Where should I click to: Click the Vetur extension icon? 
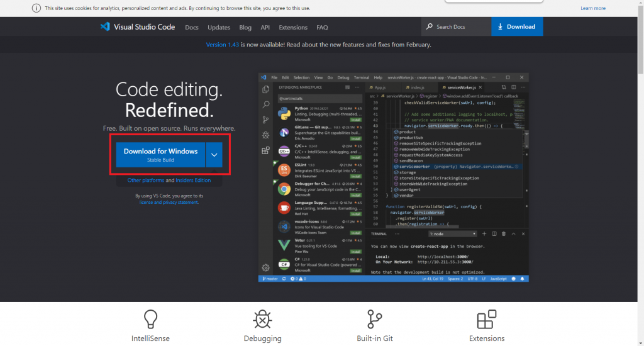[x=284, y=245]
